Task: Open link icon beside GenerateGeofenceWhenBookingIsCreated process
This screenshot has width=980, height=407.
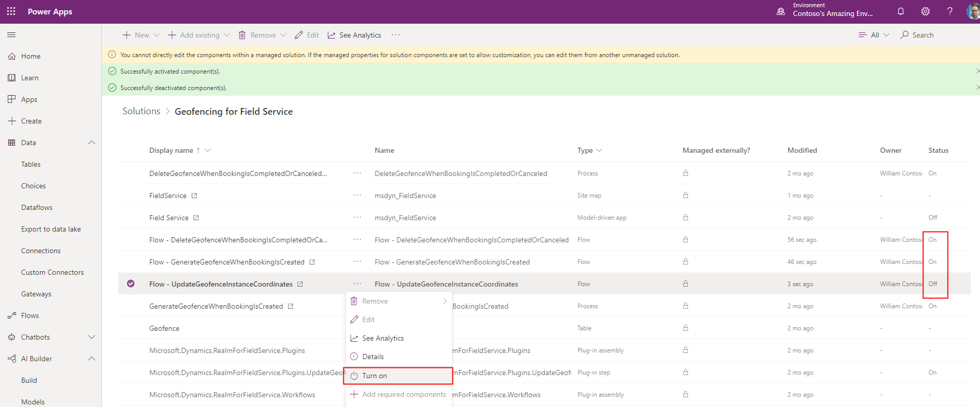Action: coord(290,306)
